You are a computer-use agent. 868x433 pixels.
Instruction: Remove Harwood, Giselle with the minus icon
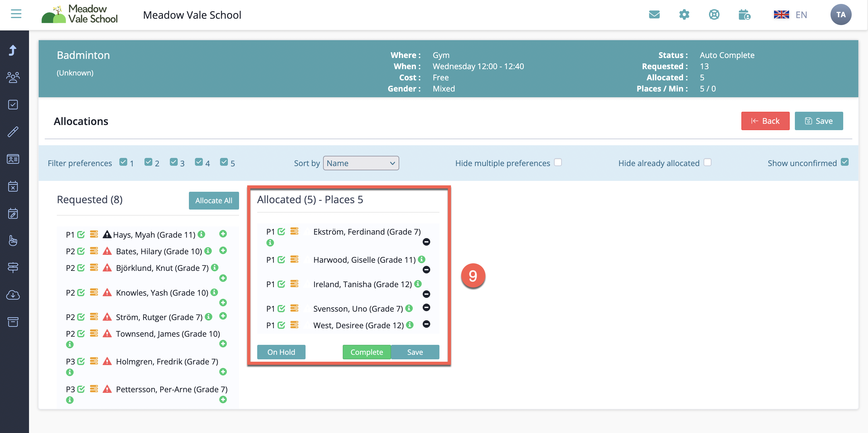point(426,270)
